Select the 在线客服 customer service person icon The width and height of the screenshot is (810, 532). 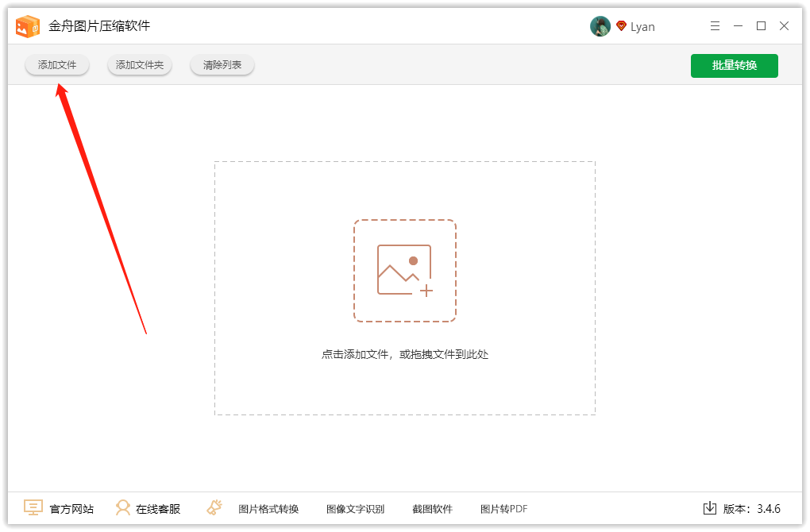(x=123, y=508)
